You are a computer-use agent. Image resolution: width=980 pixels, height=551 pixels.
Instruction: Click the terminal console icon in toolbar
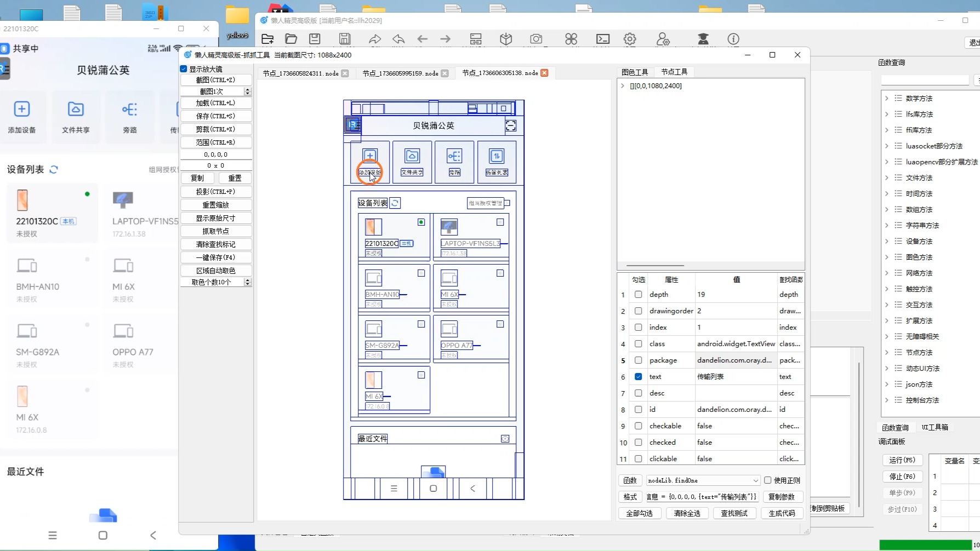click(x=602, y=39)
